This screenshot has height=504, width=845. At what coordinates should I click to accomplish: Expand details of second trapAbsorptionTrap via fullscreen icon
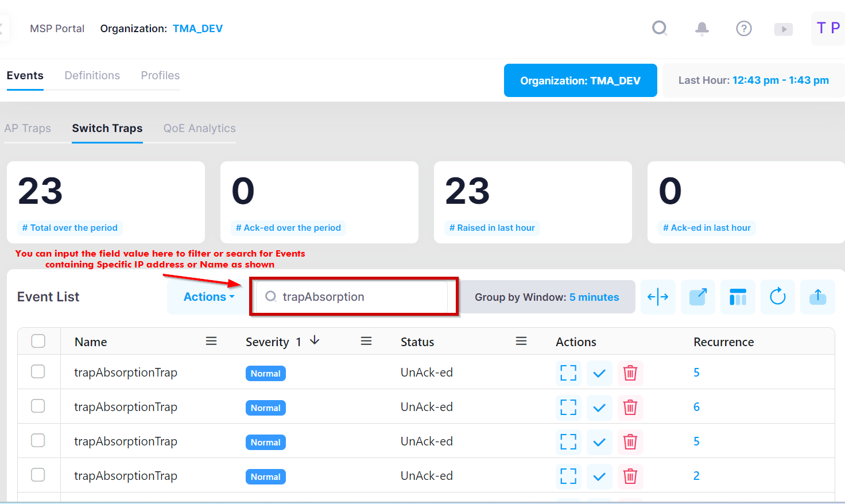[568, 408]
